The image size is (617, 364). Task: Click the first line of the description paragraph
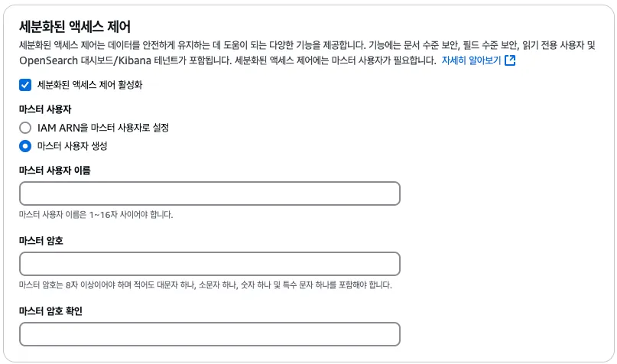click(306, 46)
